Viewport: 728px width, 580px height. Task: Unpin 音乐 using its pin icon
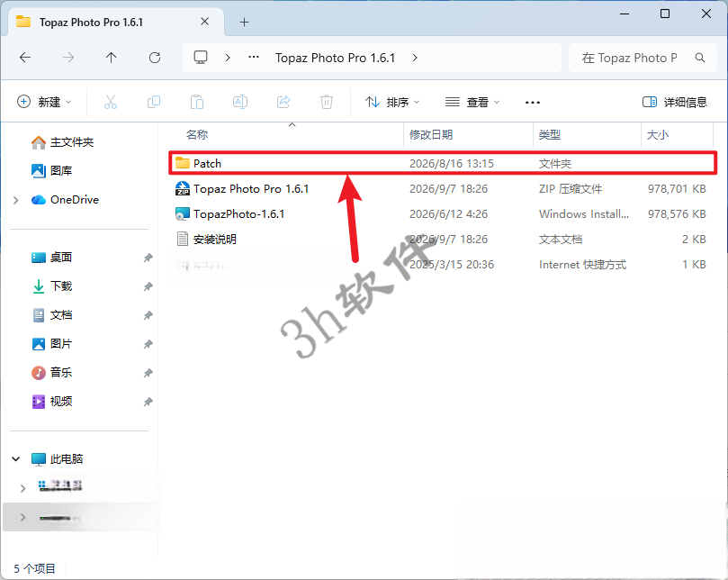148,373
